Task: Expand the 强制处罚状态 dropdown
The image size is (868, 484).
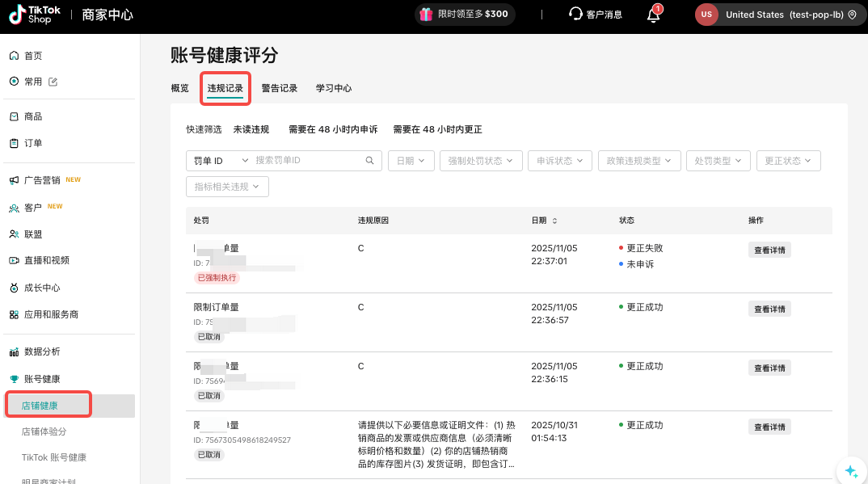Action: point(481,161)
